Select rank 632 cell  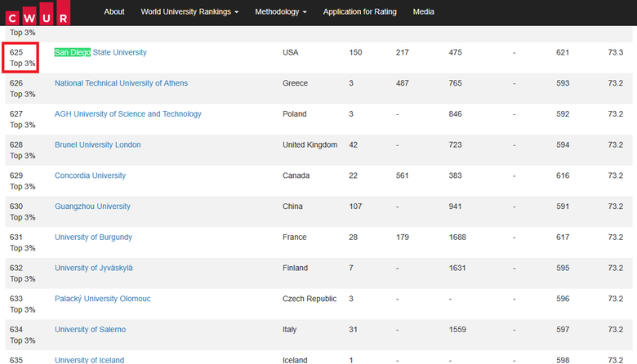tap(22, 273)
